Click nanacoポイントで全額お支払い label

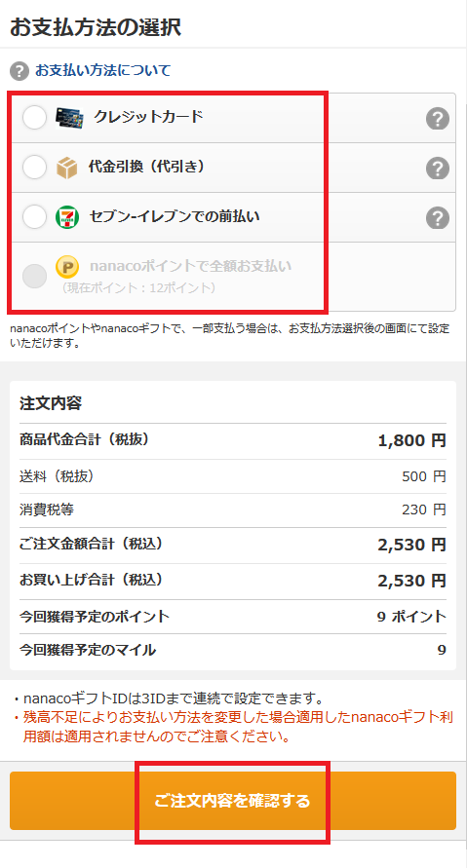click(190, 266)
